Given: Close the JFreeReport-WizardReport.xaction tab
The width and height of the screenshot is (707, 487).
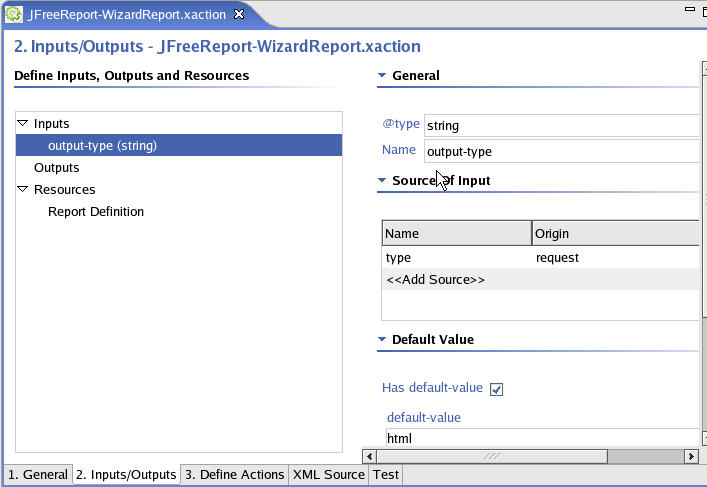Looking at the screenshot, I should [239, 14].
